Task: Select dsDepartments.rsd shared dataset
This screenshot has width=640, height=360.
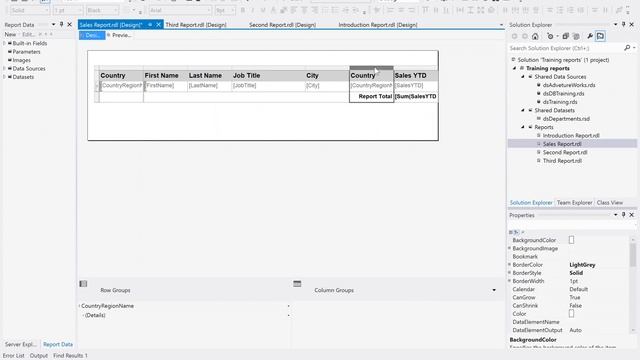Action: 566,119
